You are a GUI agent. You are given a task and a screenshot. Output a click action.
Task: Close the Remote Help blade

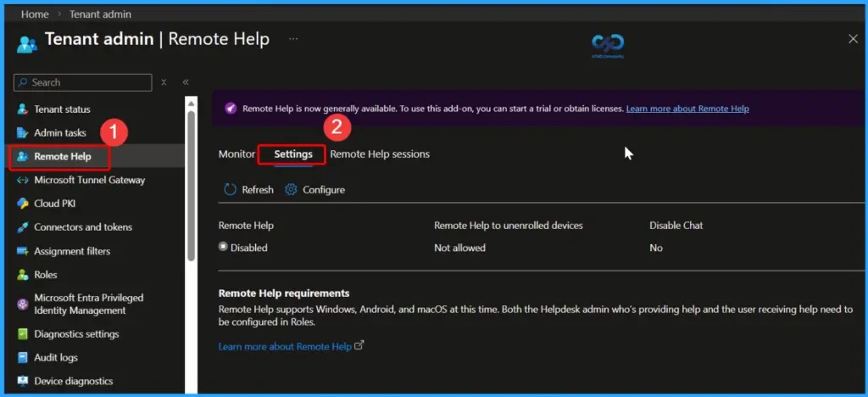[853, 39]
